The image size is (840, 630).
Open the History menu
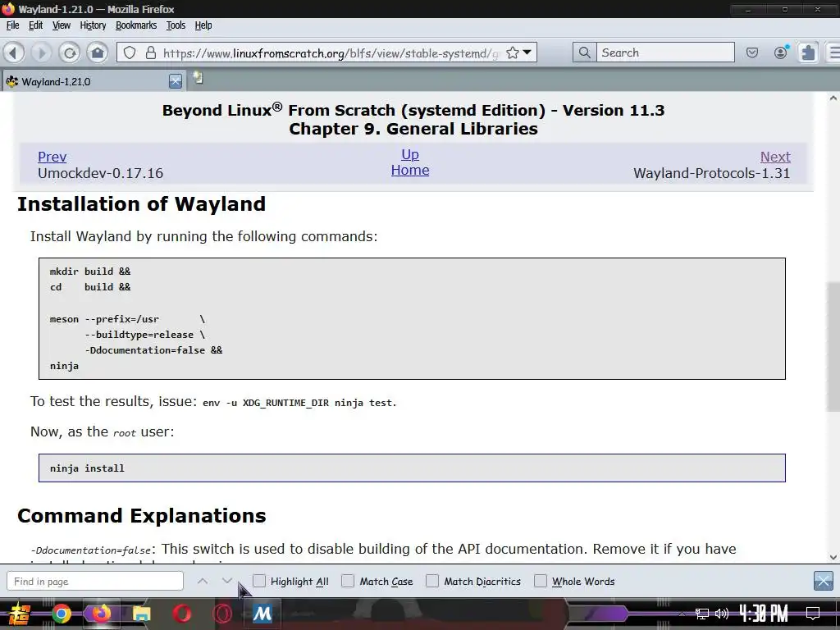(x=93, y=25)
